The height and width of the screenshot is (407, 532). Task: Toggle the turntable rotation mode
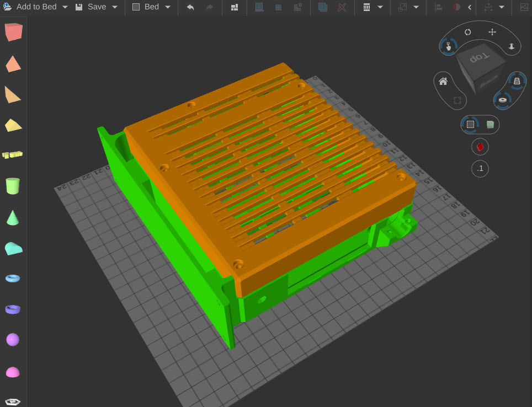(x=503, y=100)
